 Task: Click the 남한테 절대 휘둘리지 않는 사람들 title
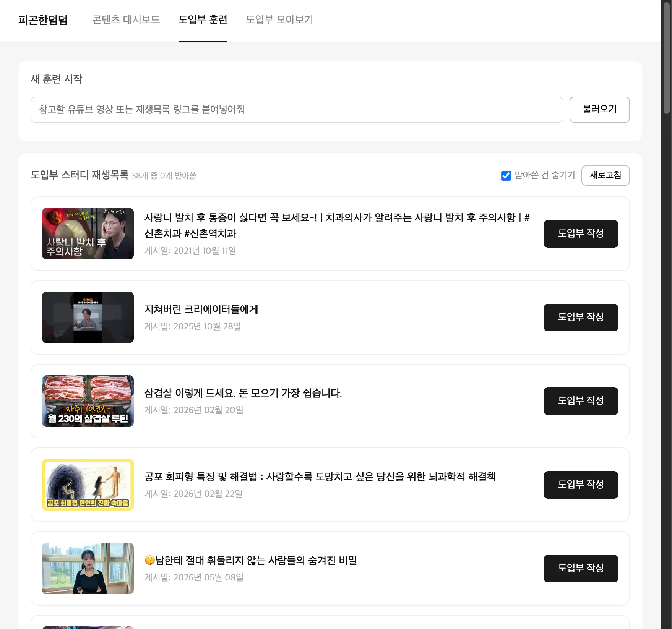(x=251, y=560)
